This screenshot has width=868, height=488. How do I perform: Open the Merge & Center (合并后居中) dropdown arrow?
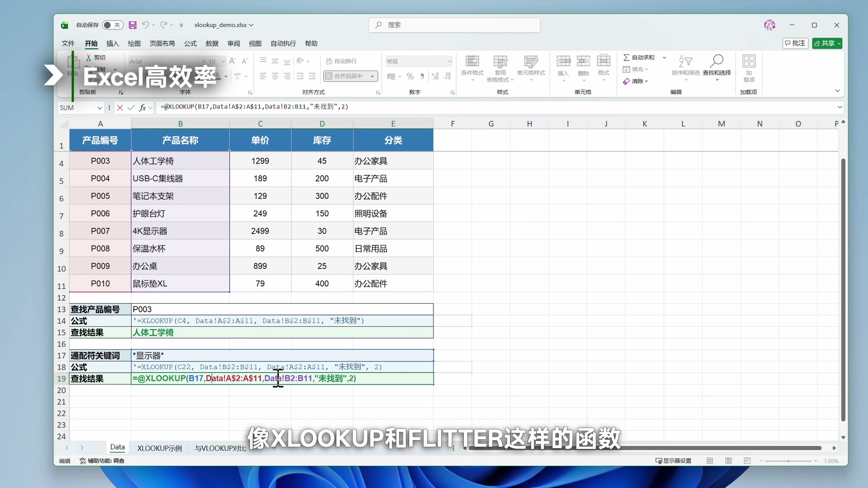click(x=372, y=76)
